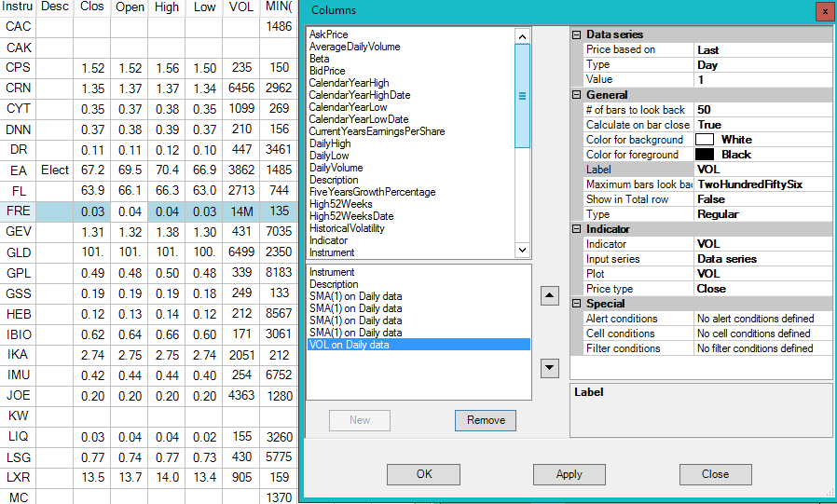Move selected column down with arrow button
Screen dimensions: 837x504
(549, 368)
